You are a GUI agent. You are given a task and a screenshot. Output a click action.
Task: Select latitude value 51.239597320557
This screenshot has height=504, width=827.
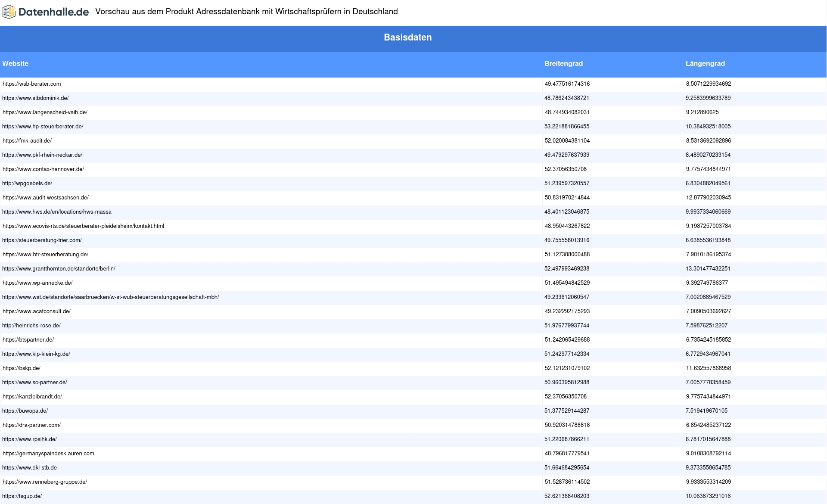point(567,184)
